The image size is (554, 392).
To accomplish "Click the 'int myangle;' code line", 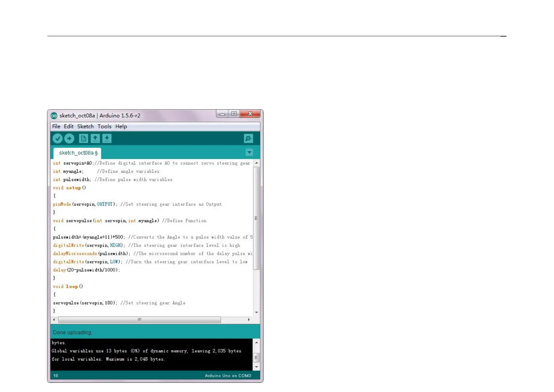I will coord(106,171).
